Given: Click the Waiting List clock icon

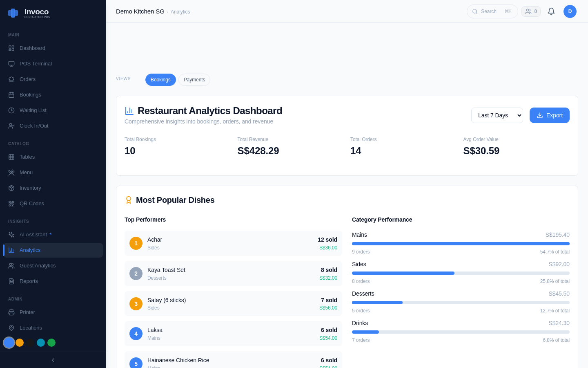Looking at the screenshot, I should [x=11, y=110].
